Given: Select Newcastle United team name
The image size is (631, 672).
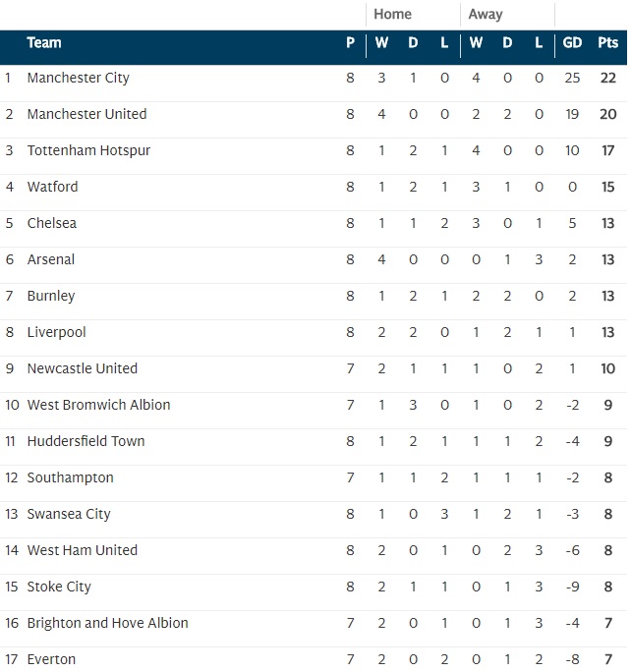Looking at the screenshot, I should [82, 368].
